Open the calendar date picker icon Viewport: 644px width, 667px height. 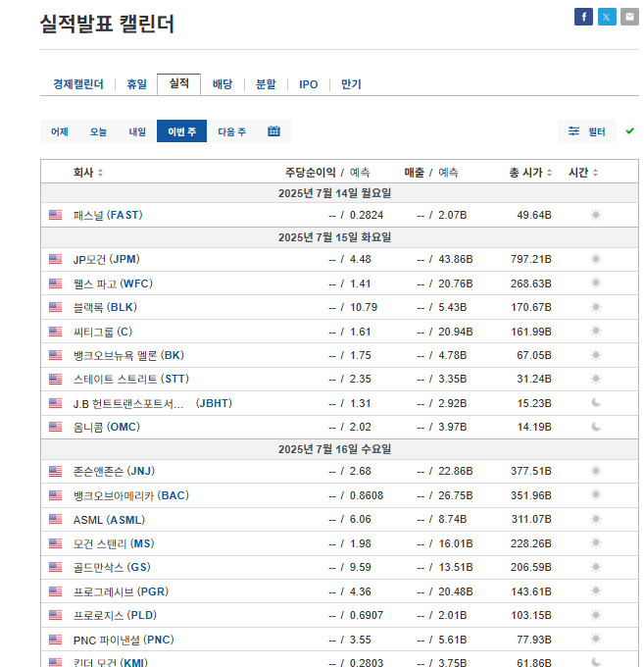[x=273, y=131]
